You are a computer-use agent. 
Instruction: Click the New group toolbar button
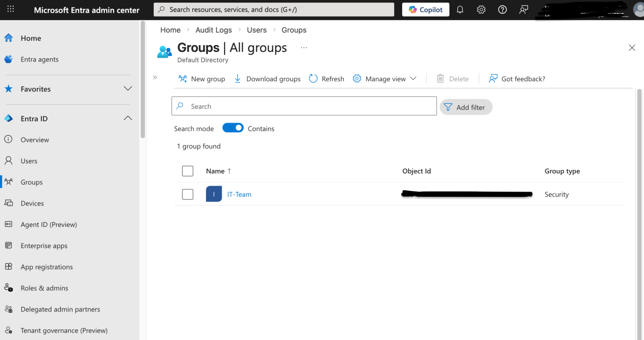pos(202,79)
